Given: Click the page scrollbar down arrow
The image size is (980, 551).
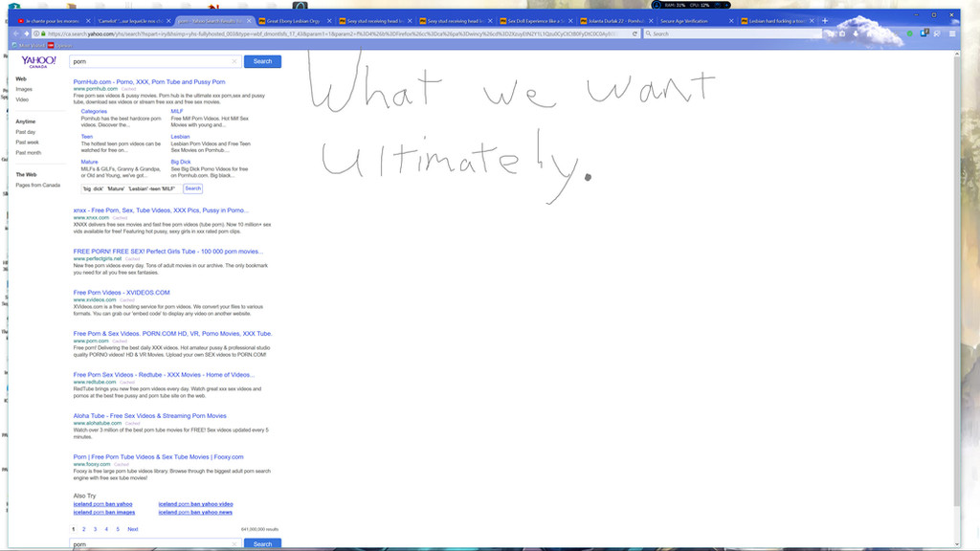Looking at the screenshot, I should [x=956, y=544].
